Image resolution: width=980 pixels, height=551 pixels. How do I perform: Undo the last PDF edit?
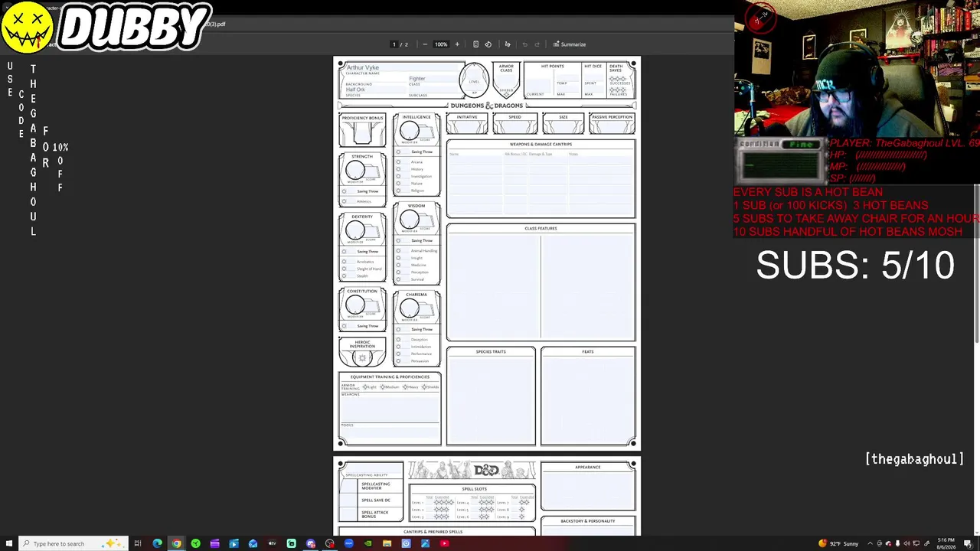coord(524,44)
